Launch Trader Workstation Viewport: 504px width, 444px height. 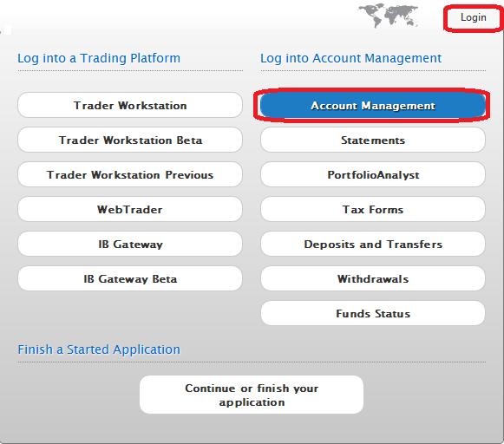(130, 105)
